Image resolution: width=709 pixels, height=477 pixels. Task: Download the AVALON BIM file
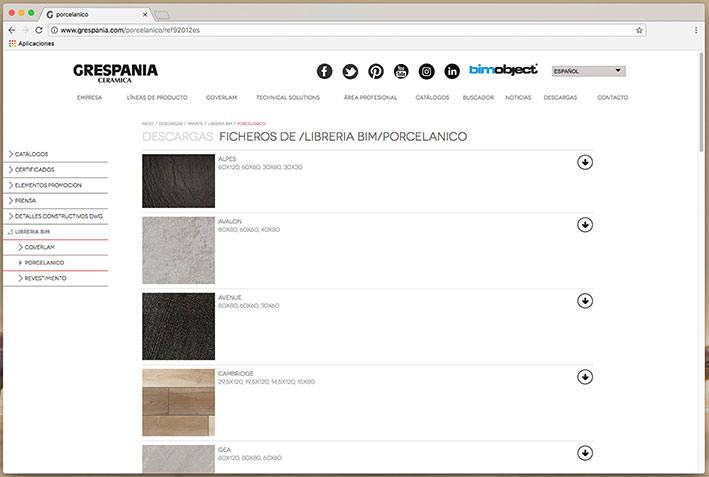(585, 225)
